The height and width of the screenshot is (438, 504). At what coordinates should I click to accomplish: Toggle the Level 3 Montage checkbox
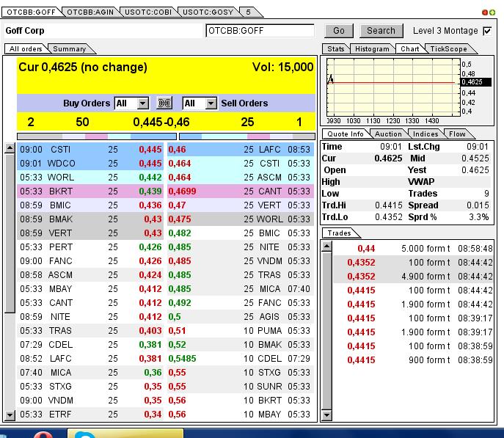[x=487, y=31]
